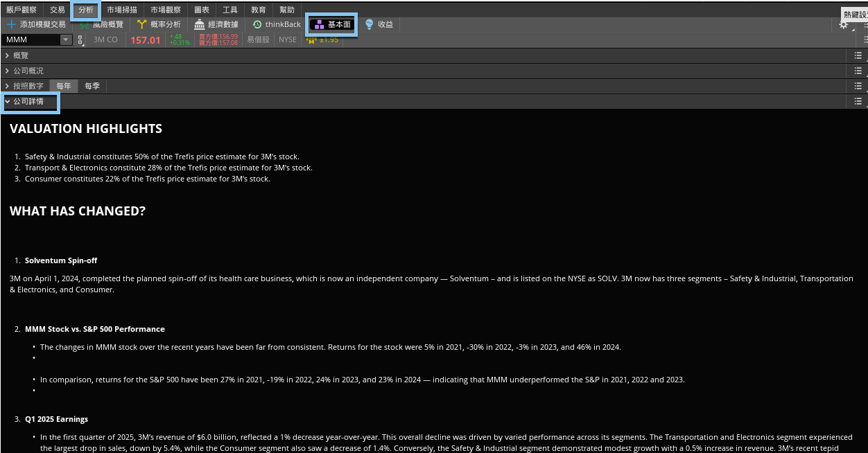Screen dimensions: 868x453
Task: Click the MMM symbol input field
Action: (x=32, y=39)
